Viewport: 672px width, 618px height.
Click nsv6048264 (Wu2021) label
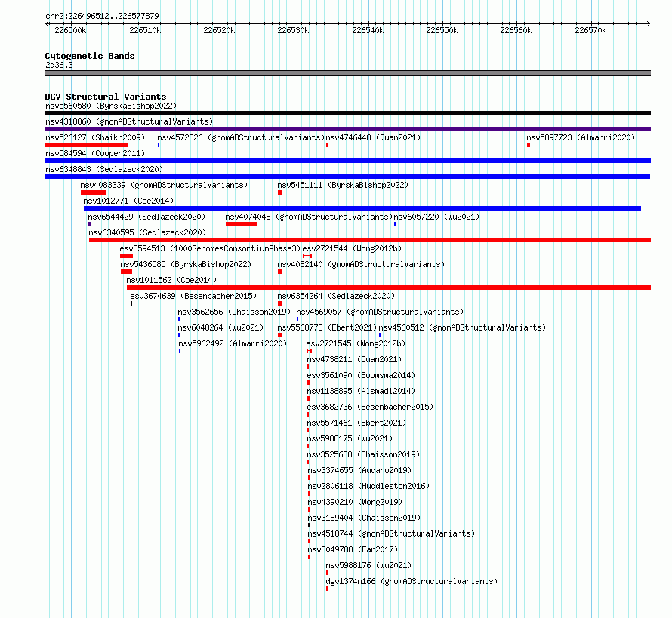coord(220,327)
